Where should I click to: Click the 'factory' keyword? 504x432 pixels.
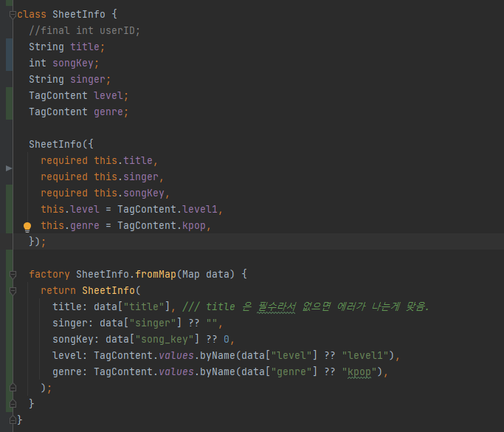[x=49, y=275]
